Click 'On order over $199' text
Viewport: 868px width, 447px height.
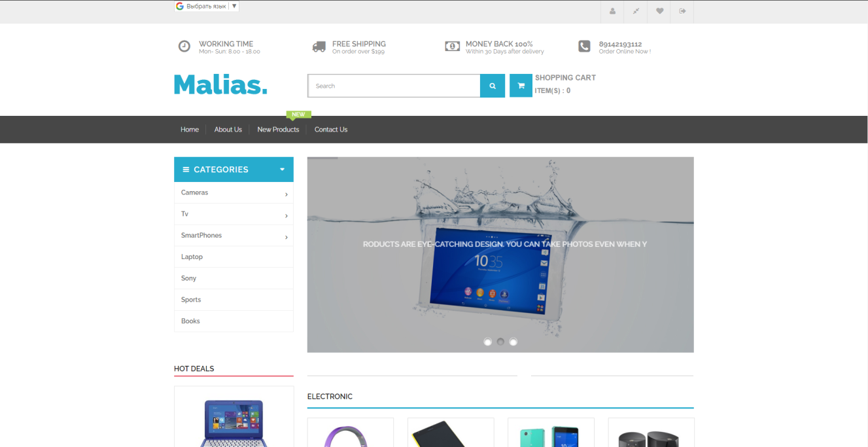pos(358,52)
